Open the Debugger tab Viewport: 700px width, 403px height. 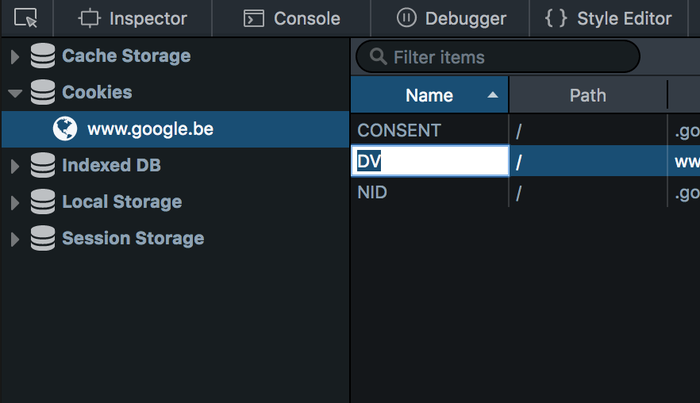pyautogui.click(x=451, y=18)
